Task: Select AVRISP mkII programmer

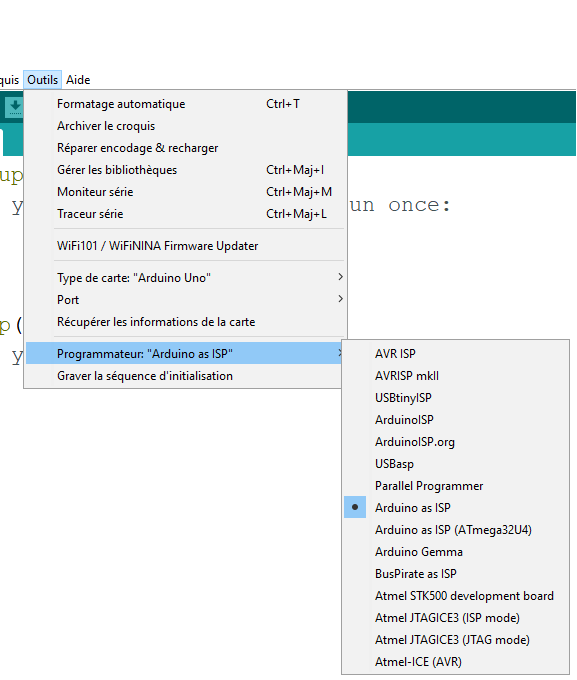Action: tap(456, 376)
